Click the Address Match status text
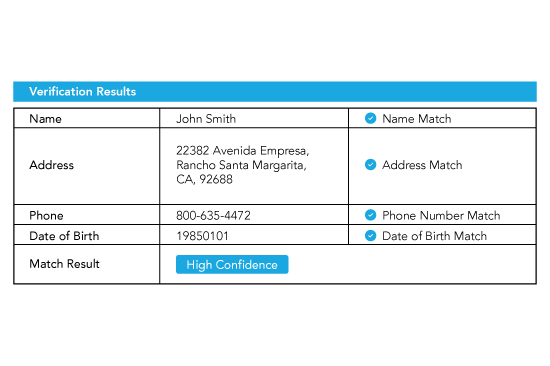 [x=422, y=165]
